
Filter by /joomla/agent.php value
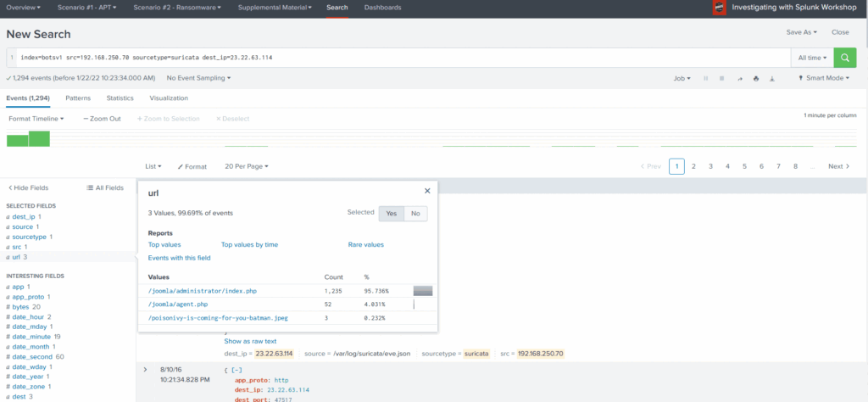[178, 304]
